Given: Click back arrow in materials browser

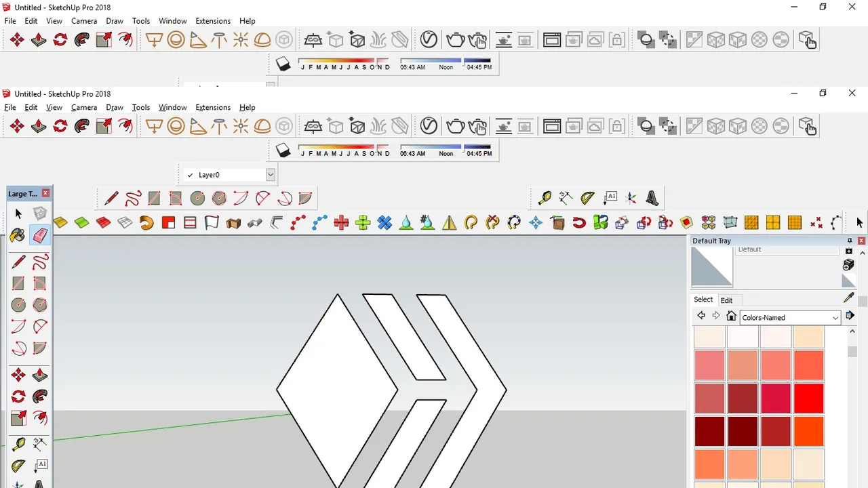Looking at the screenshot, I should click(x=701, y=316).
